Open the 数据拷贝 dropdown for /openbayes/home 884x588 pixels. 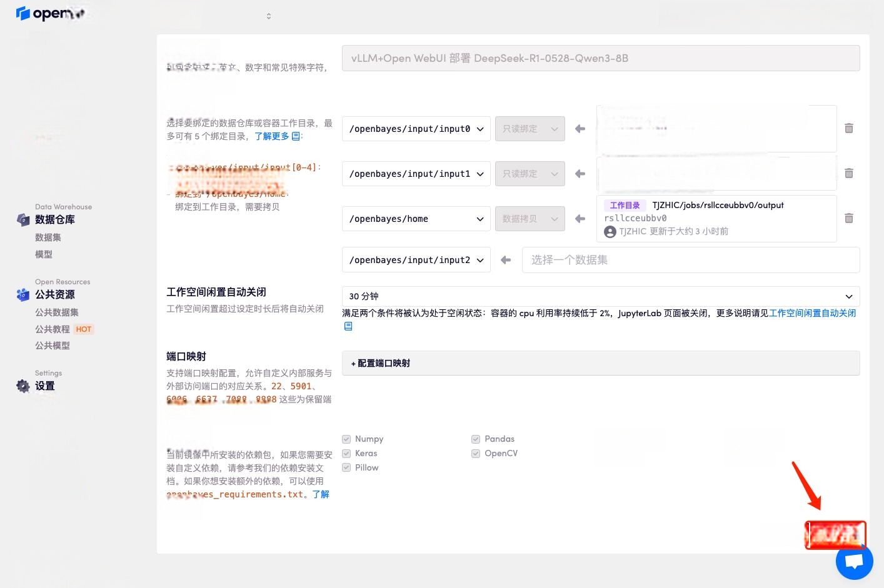coord(530,219)
